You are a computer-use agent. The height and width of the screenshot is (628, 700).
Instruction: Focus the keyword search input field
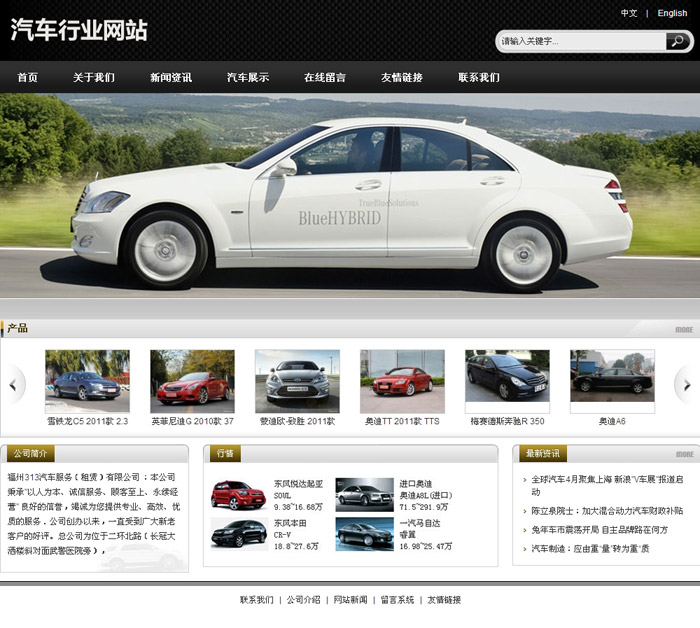point(580,42)
